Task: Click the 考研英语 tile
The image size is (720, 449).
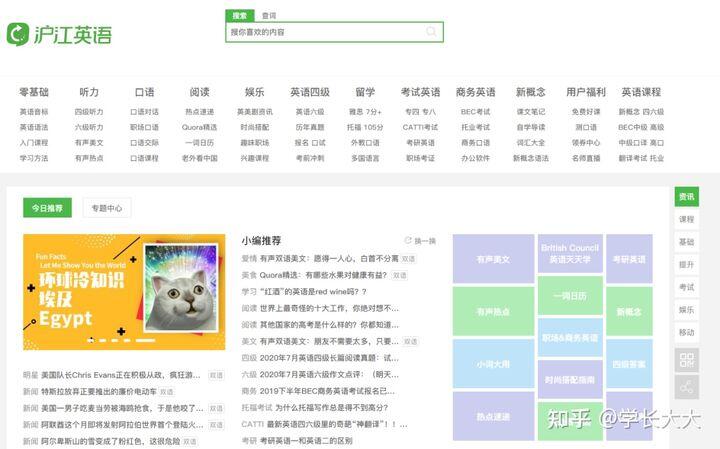Action: coord(629,259)
